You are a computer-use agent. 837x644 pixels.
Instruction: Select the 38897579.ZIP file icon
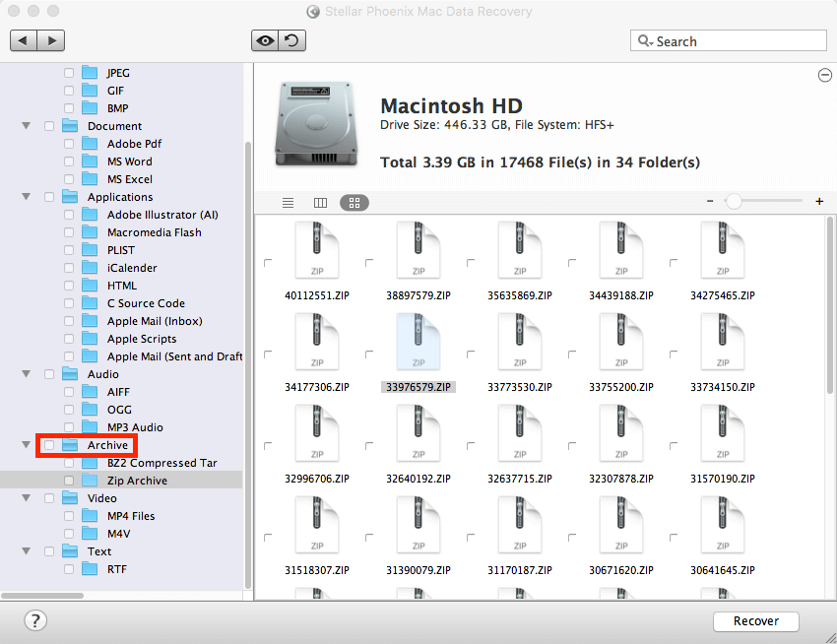coord(418,250)
